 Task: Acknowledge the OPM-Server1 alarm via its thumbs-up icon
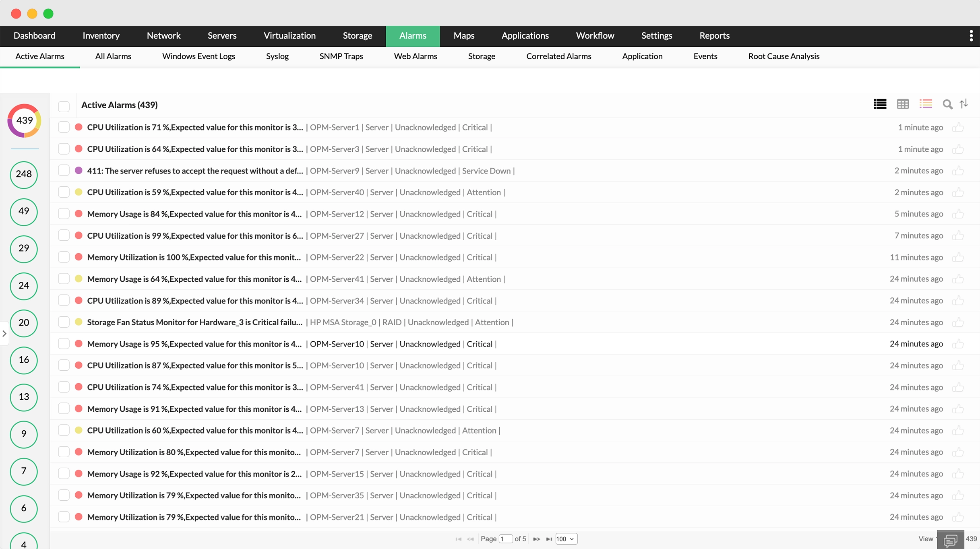point(958,128)
